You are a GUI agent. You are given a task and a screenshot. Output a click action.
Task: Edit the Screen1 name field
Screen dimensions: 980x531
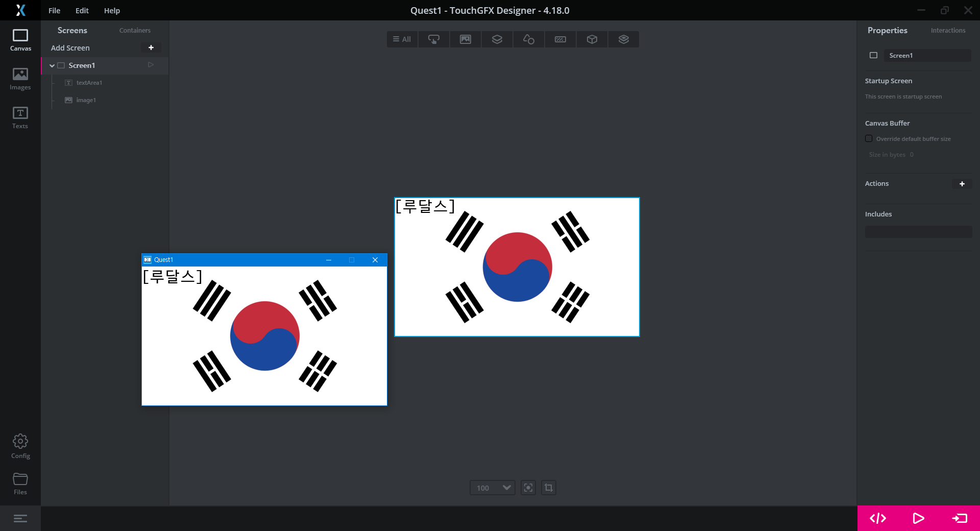pos(927,56)
